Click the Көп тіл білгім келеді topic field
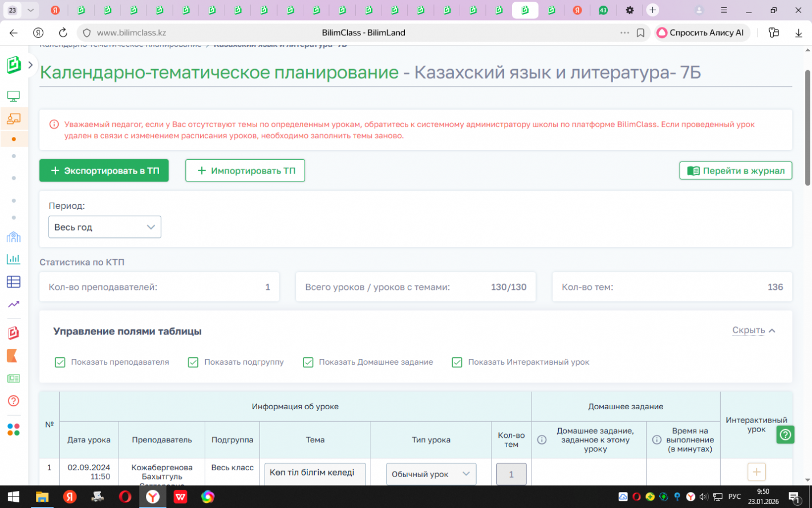Viewport: 812px width, 508px height. (315, 473)
